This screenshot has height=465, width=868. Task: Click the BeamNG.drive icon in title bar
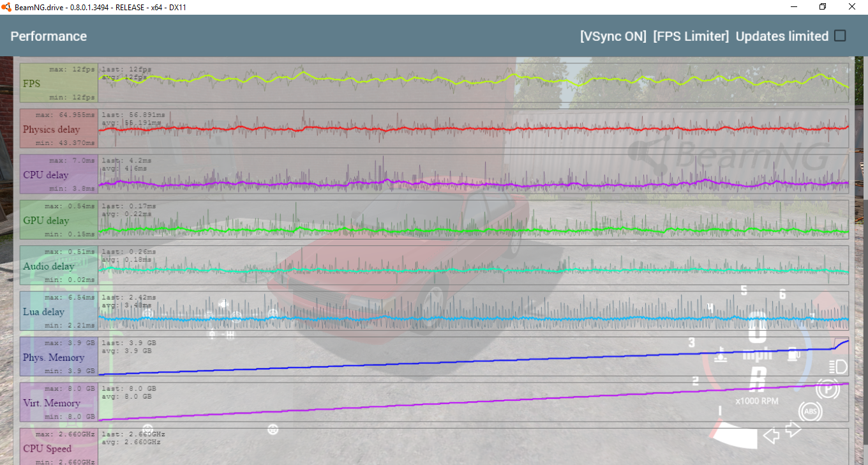tap(6, 7)
